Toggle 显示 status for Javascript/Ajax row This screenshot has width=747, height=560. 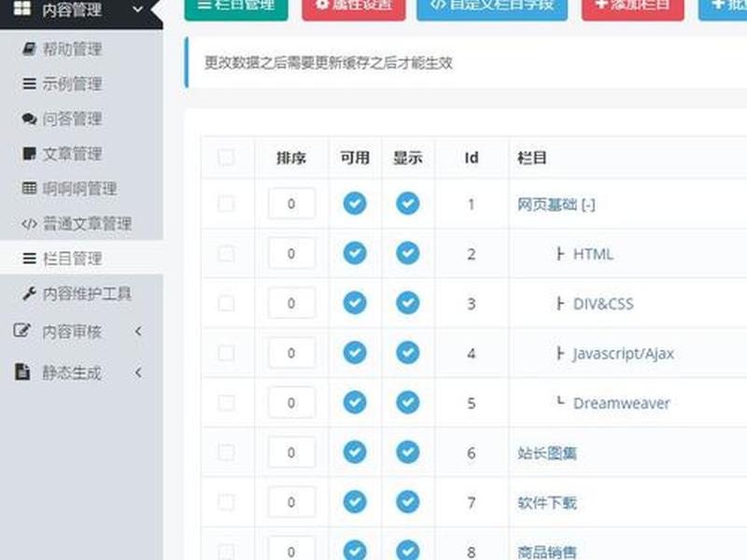click(407, 353)
